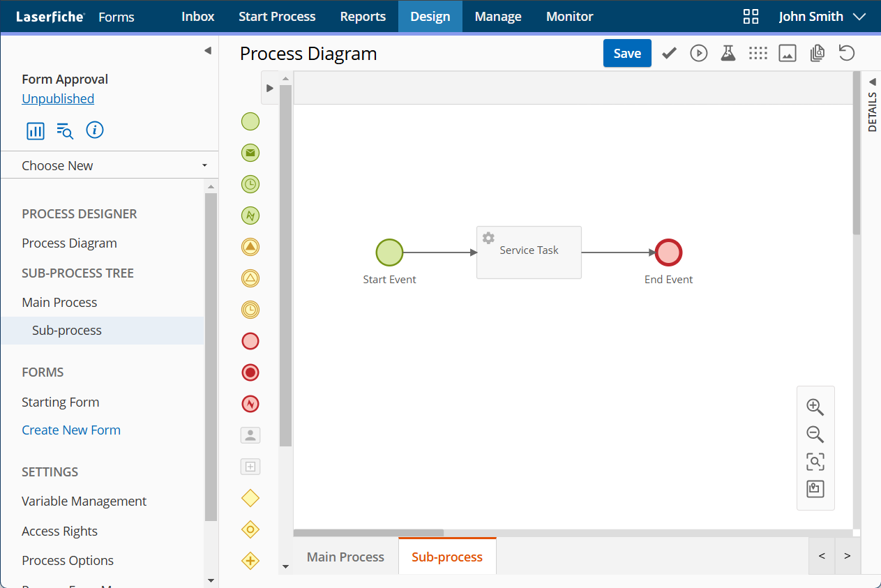Click the export diagram as image icon
881x588 pixels.
pyautogui.click(x=788, y=54)
